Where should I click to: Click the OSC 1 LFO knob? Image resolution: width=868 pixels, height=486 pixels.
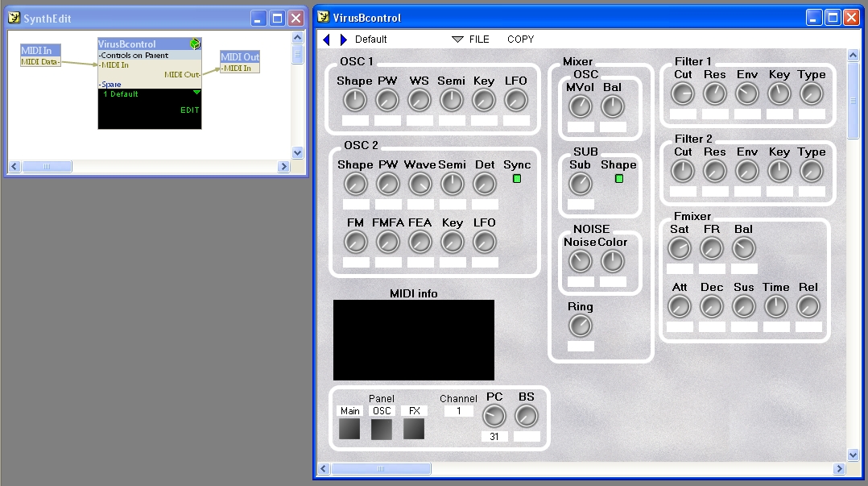point(516,100)
